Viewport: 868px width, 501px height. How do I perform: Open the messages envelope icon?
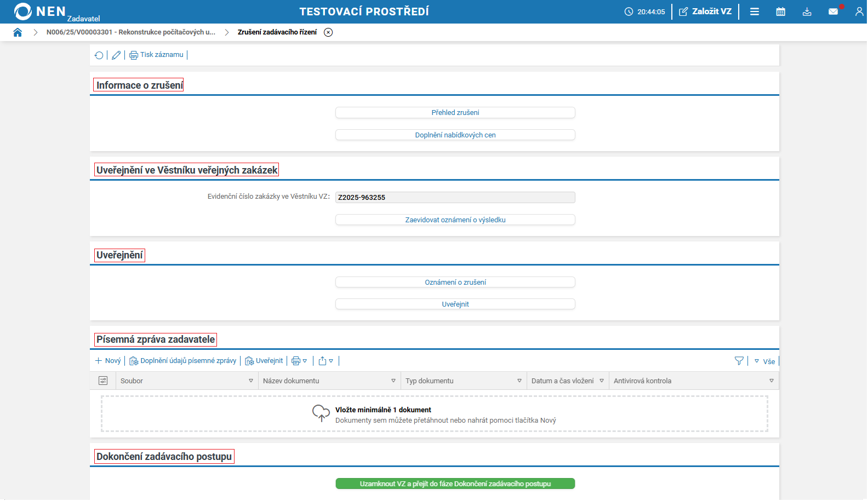pos(833,11)
